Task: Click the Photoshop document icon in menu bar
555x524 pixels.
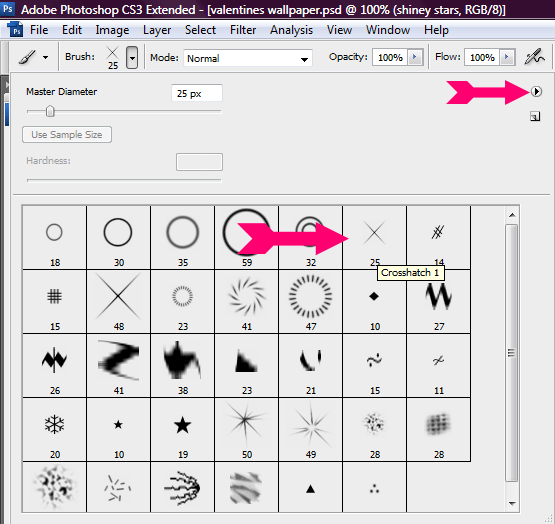Action: click(15, 30)
